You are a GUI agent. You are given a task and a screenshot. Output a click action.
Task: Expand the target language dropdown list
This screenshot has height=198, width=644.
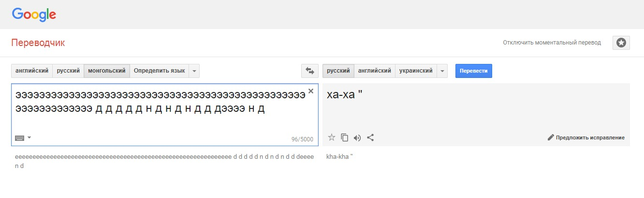click(442, 71)
